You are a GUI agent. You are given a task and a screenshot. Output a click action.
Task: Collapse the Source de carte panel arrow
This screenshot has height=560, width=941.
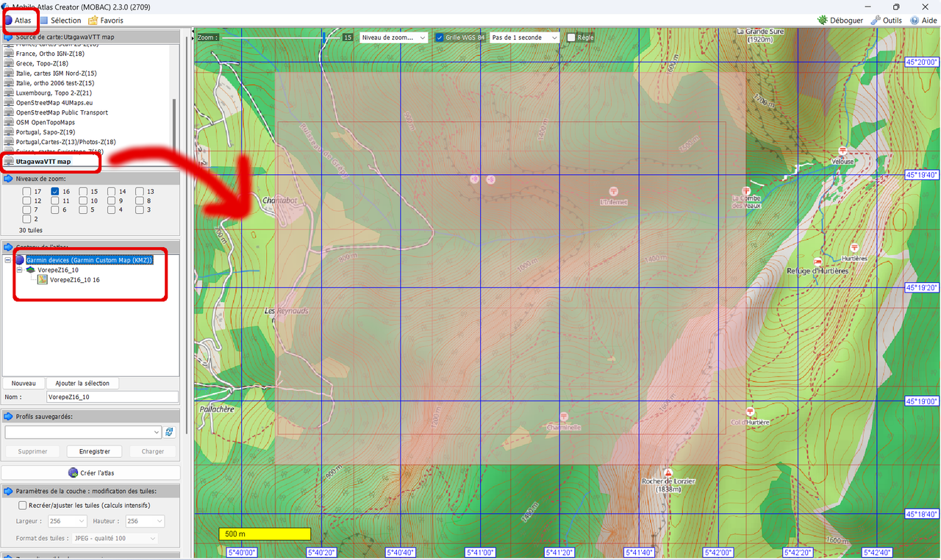8,37
